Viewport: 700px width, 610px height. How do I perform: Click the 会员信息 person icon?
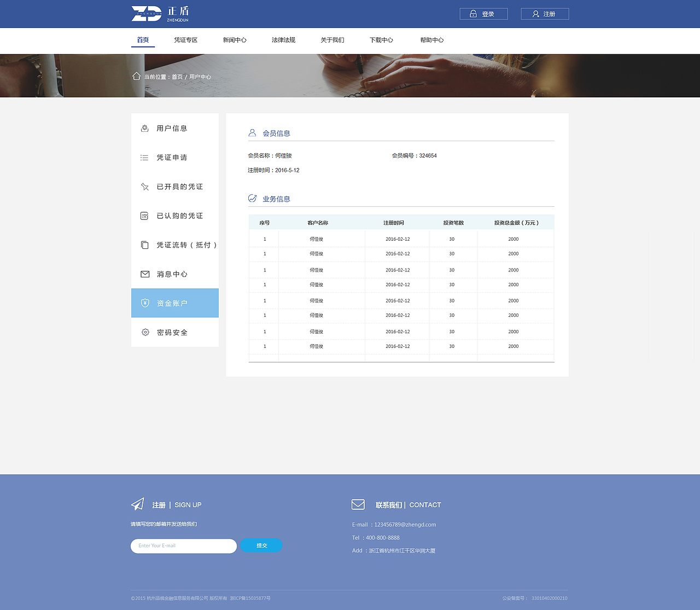(x=252, y=132)
